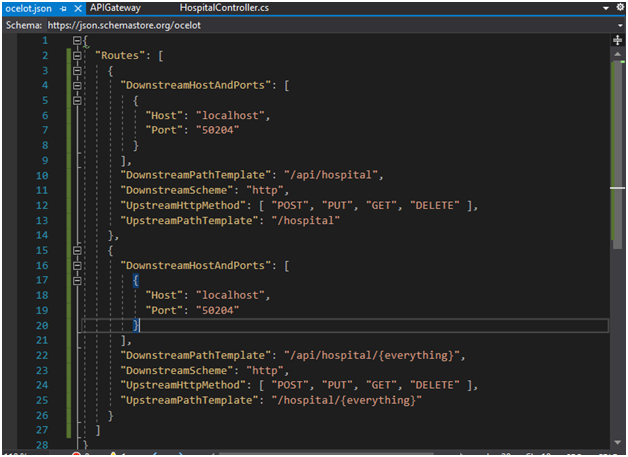628x457 pixels.
Task: Click "DownstreamPathTemplate" key on line 10
Action: pos(195,175)
